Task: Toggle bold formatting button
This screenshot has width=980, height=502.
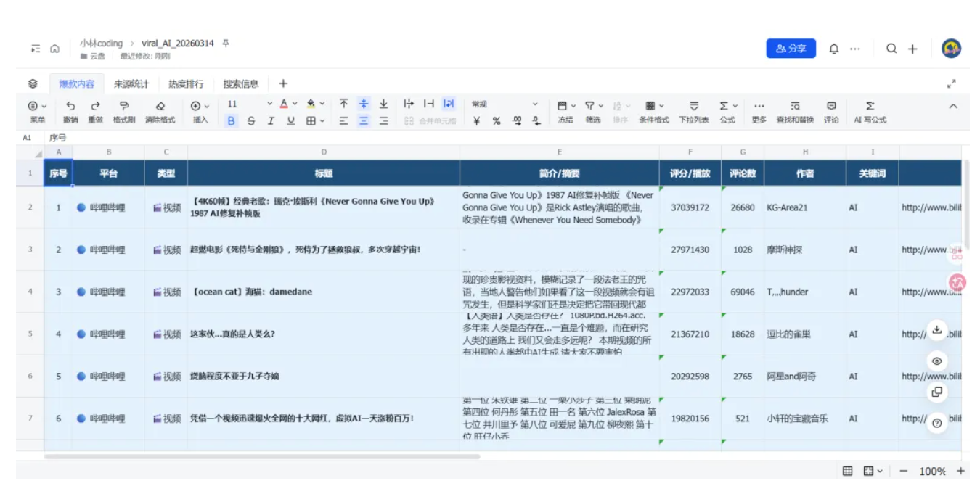Action: pos(232,121)
